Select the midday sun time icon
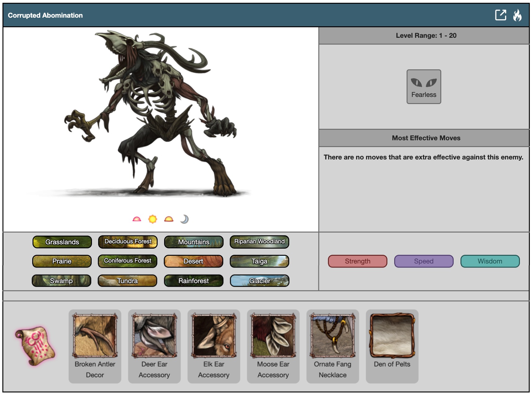 click(x=152, y=219)
